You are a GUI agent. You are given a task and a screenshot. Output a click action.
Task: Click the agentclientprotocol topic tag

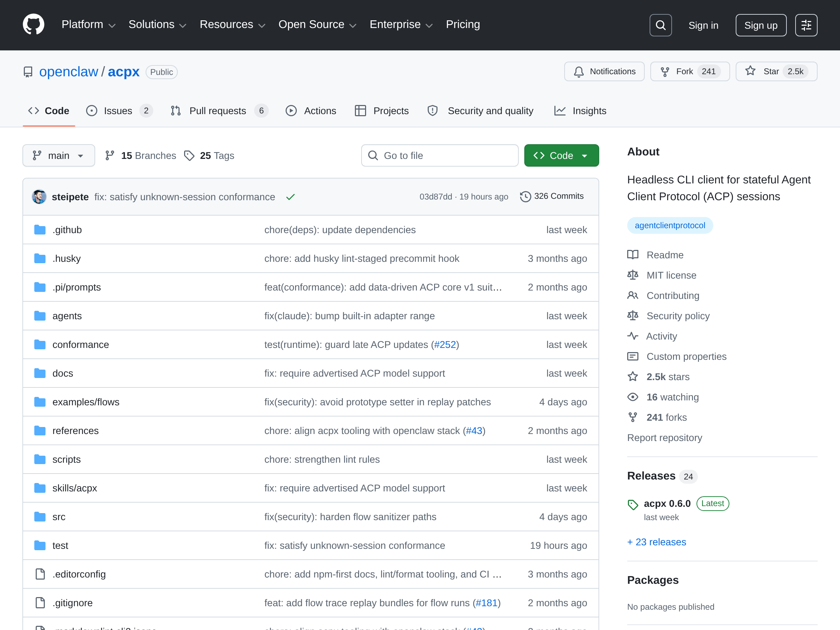pos(670,225)
